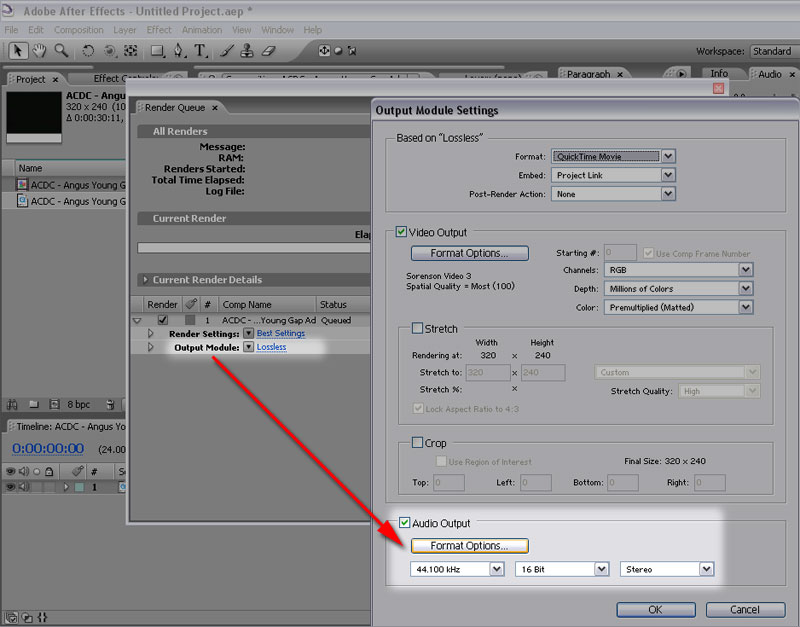Open the Composition menu
This screenshot has height=627, width=800.
tap(79, 30)
